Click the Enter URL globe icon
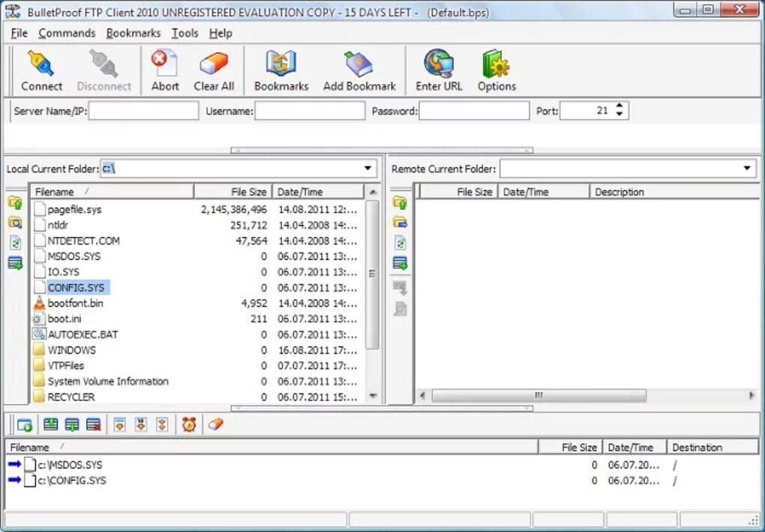Screen dimensions: 765x532 tap(439, 64)
